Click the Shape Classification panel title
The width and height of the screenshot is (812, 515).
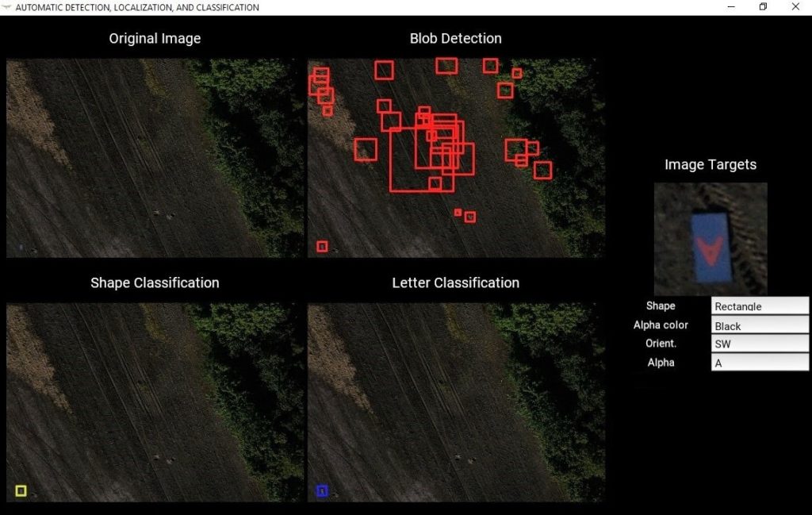tap(155, 282)
